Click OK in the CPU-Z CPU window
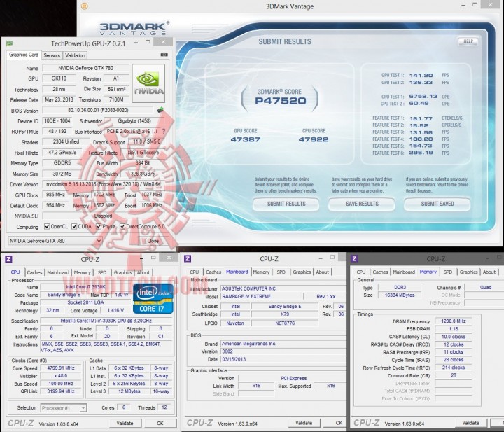 click(x=160, y=424)
